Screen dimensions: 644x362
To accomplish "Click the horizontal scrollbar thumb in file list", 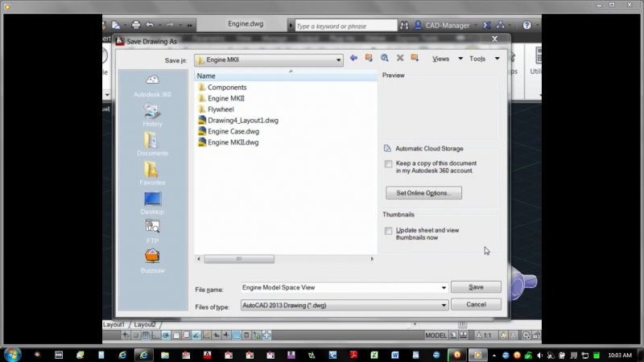I will point(239,259).
